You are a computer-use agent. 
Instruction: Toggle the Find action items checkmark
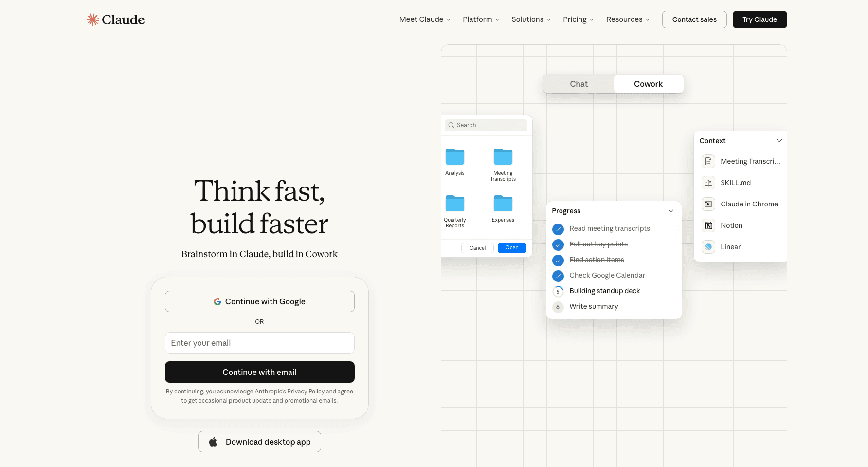(558, 260)
